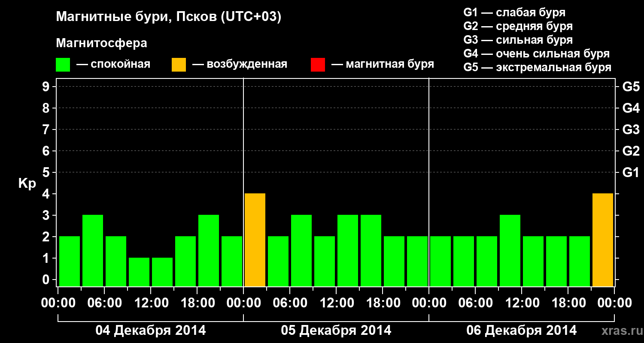
Task: Click the 04 Декабря 12:00–15:00 Kp 1 bar
Action: 162,272
